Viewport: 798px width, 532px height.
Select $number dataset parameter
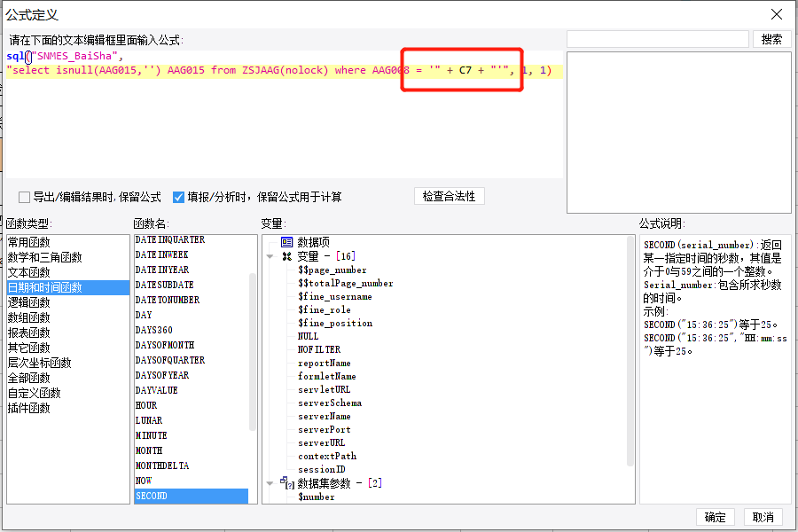(x=317, y=497)
